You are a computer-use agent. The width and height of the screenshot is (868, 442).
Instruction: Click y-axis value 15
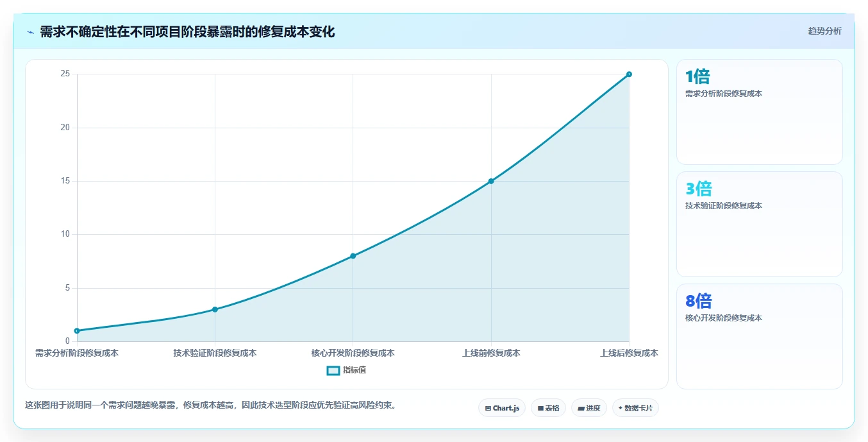(65, 181)
